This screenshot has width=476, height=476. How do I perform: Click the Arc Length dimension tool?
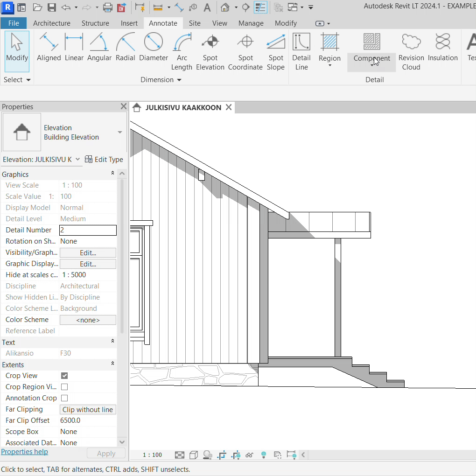[x=182, y=52]
